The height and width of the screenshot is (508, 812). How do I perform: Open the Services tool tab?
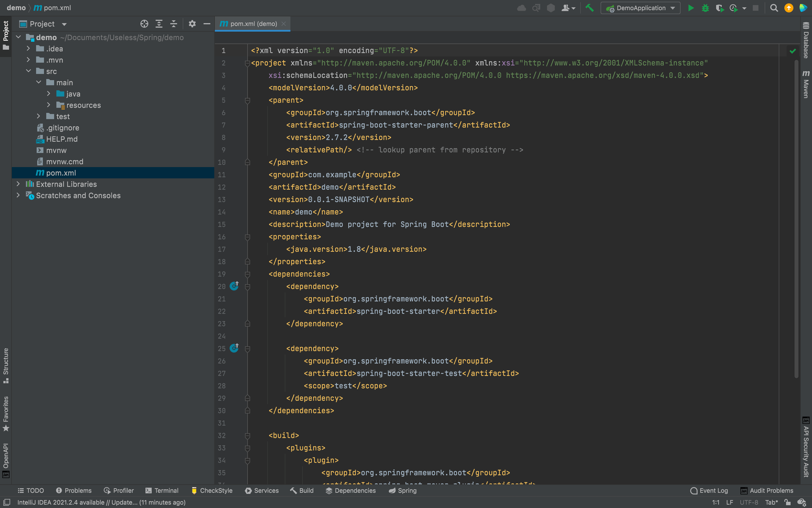click(262, 491)
